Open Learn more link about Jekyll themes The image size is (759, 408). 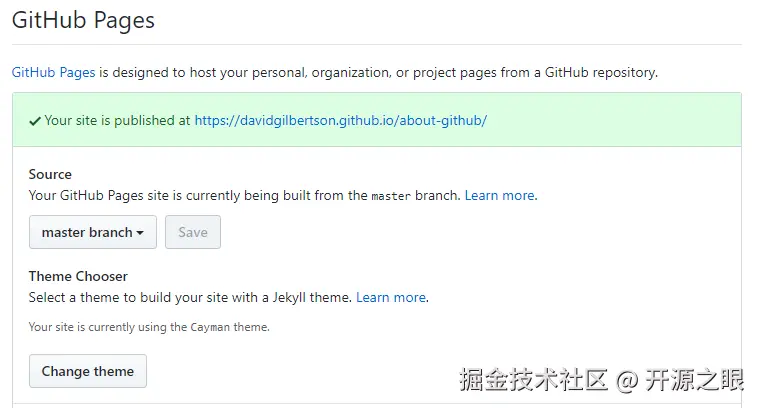click(x=391, y=297)
